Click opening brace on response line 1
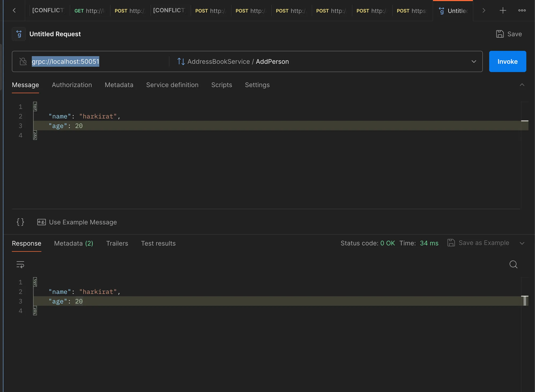The width and height of the screenshot is (535, 392). 35,282
